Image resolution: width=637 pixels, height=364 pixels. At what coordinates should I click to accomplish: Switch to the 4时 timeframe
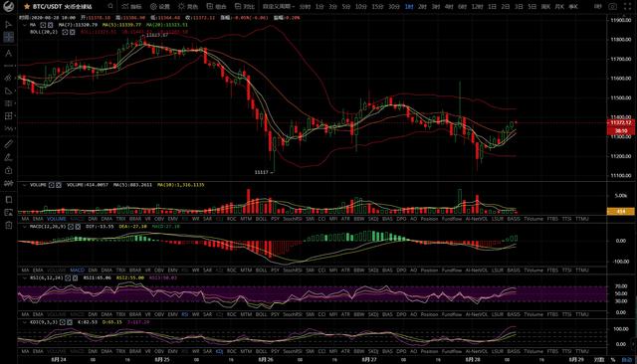[449, 7]
